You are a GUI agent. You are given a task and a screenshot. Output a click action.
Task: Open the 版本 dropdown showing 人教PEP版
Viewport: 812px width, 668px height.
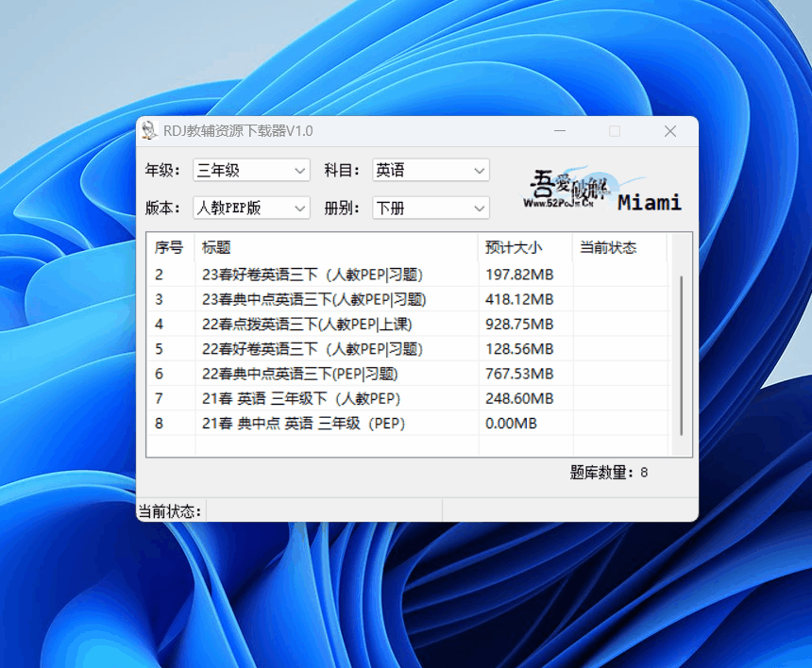pos(251,208)
